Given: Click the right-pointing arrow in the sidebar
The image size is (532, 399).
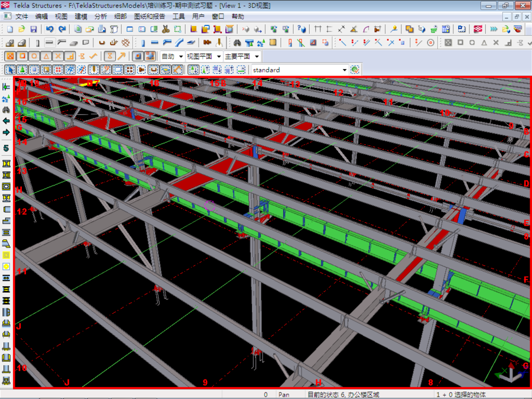Looking at the screenshot, I should (x=6, y=132).
